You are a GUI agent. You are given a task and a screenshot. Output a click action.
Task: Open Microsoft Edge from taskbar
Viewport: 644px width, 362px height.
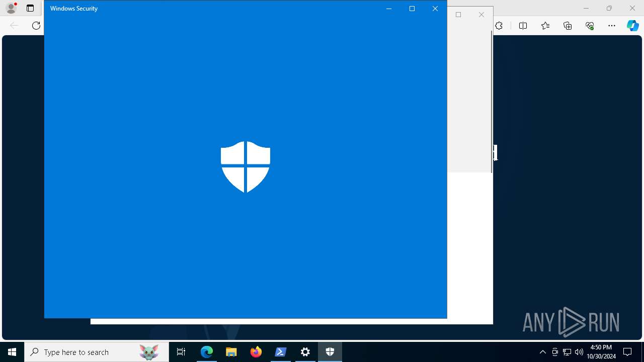(x=207, y=352)
